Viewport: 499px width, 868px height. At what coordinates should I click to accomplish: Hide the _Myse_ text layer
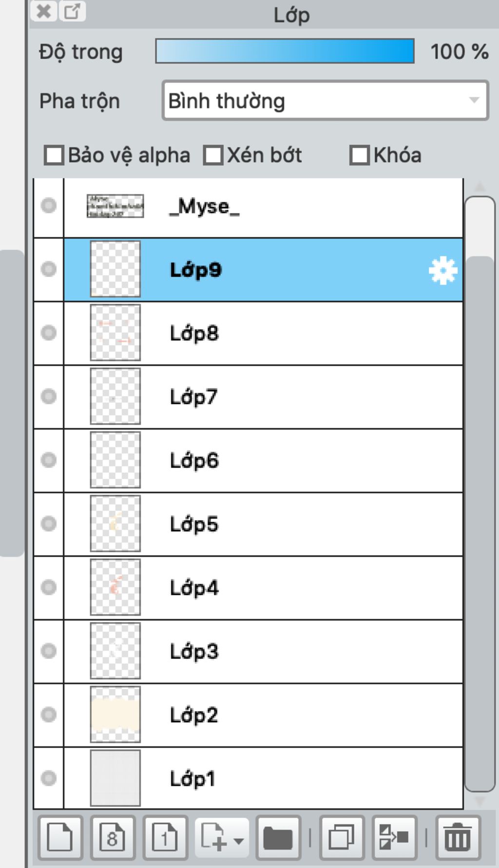click(48, 206)
